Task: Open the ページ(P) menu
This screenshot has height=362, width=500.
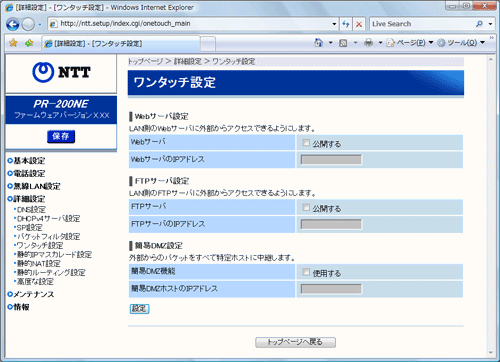Action: tap(410, 43)
